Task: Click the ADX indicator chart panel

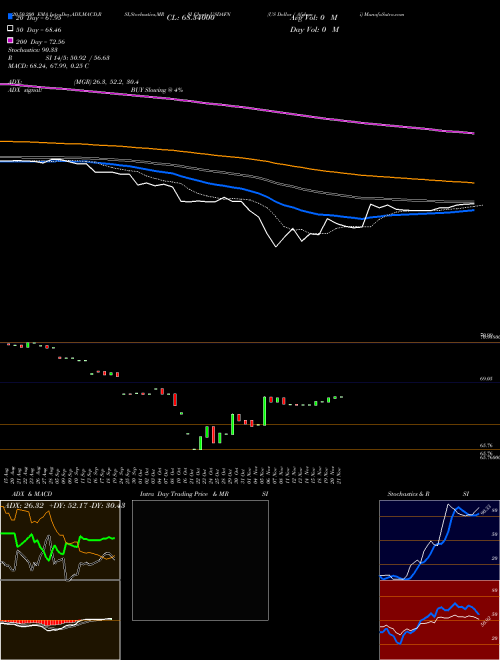Action: [60, 540]
